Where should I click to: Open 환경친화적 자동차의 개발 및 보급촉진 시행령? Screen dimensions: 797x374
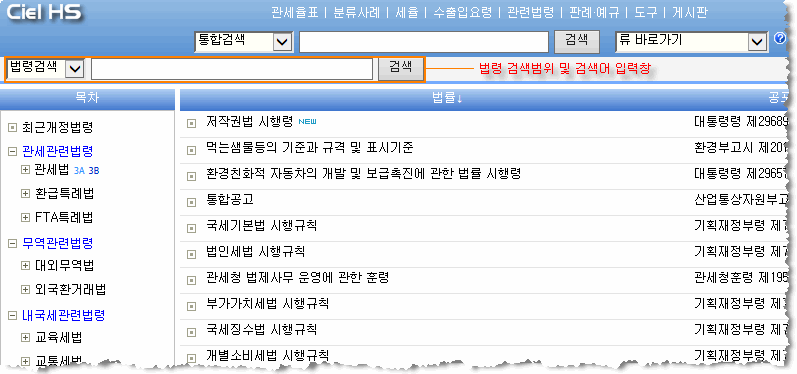click(x=363, y=174)
